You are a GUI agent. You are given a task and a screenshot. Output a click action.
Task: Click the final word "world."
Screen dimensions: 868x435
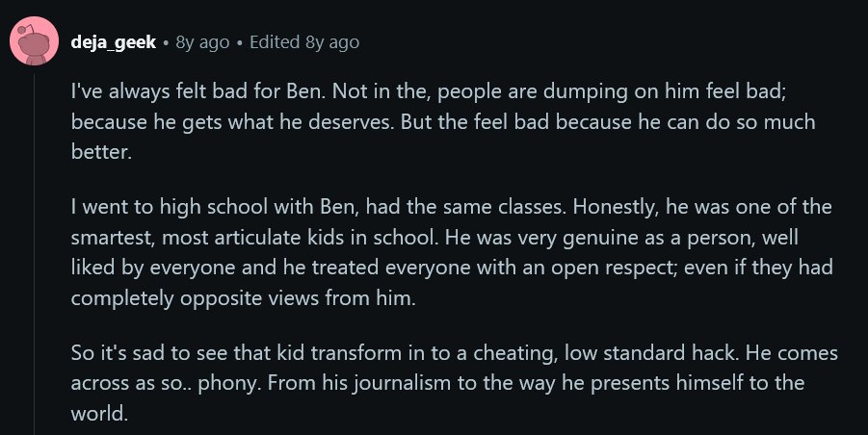[99, 413]
